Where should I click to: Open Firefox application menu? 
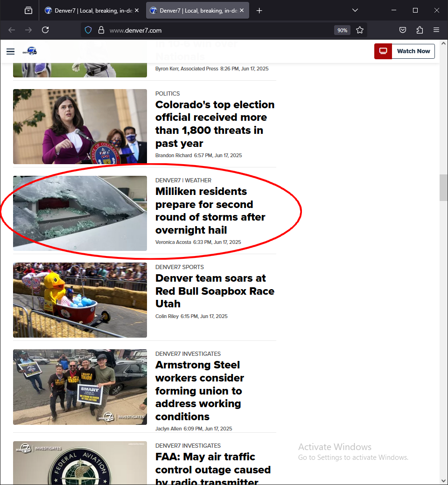click(436, 30)
